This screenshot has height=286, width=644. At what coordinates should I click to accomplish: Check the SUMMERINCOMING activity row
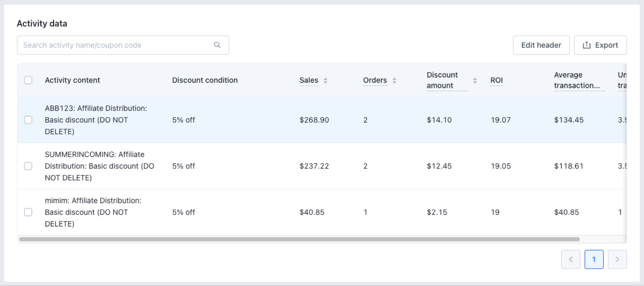(x=28, y=166)
